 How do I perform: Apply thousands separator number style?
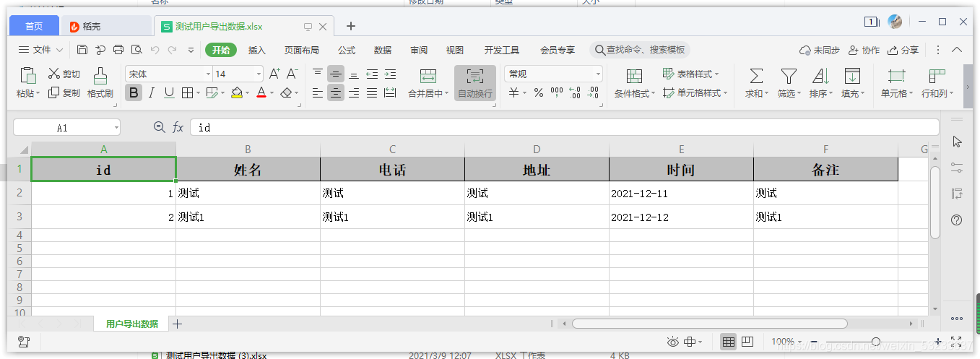[x=557, y=92]
